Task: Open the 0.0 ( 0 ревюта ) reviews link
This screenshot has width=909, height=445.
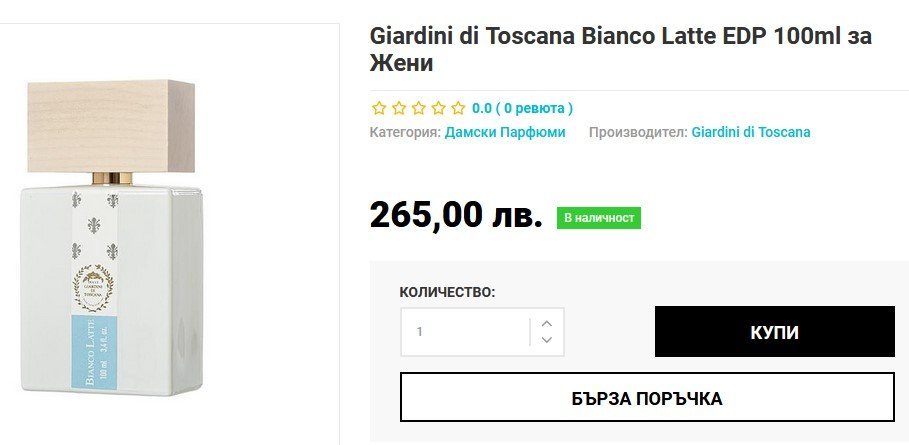Action: pyautogui.click(x=522, y=108)
